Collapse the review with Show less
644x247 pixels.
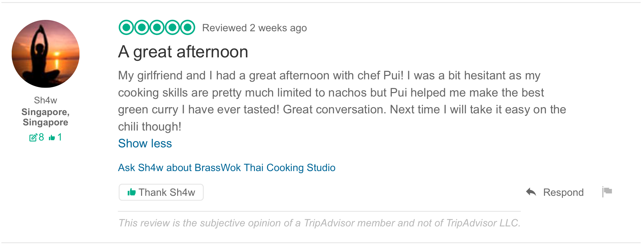pos(145,143)
